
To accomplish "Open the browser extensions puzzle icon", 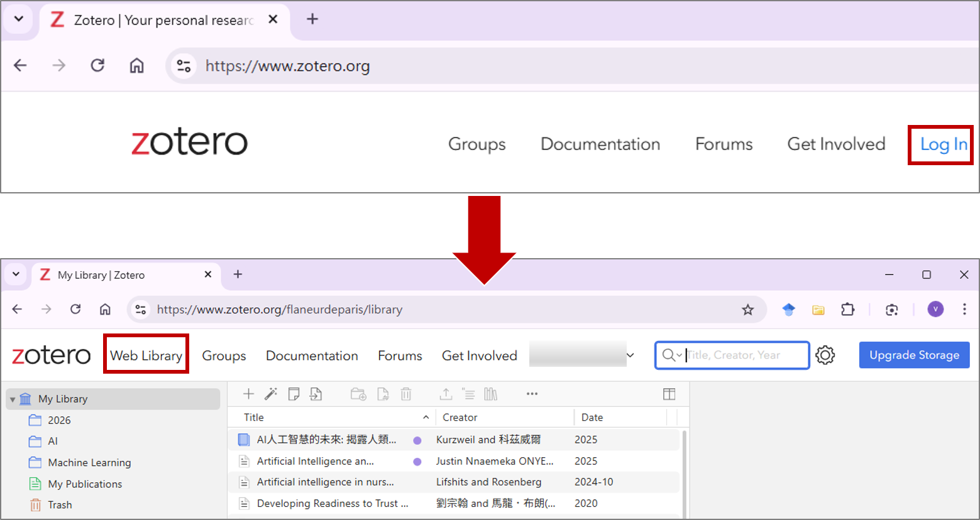I will point(847,310).
